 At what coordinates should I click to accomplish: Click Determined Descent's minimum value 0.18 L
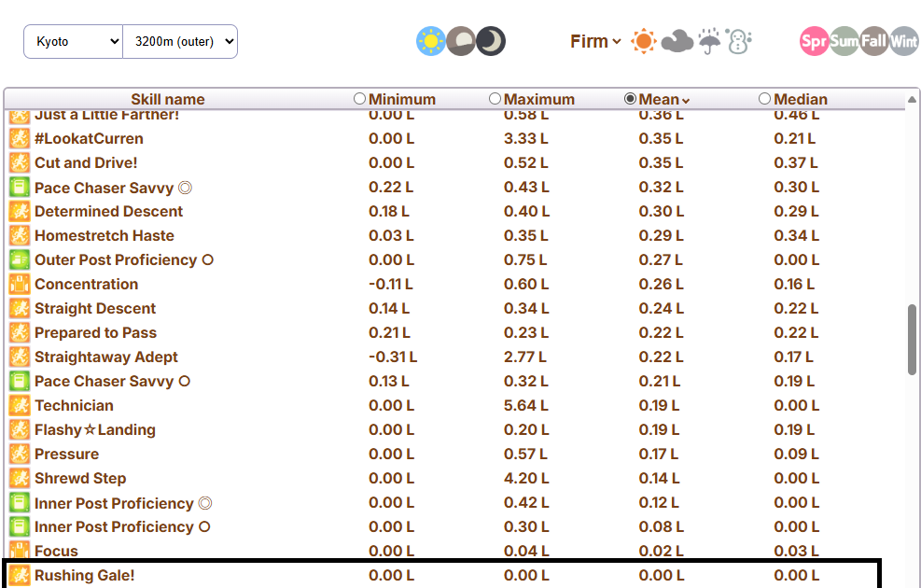(389, 212)
